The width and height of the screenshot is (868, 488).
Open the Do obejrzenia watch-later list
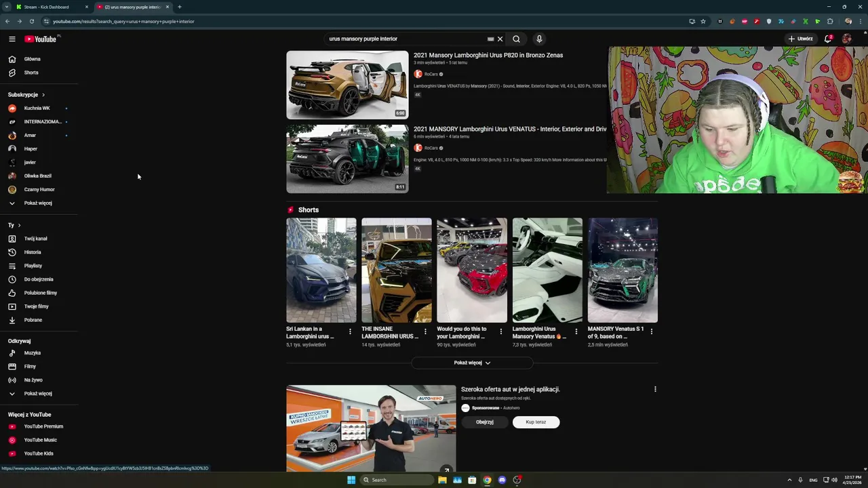(x=39, y=279)
